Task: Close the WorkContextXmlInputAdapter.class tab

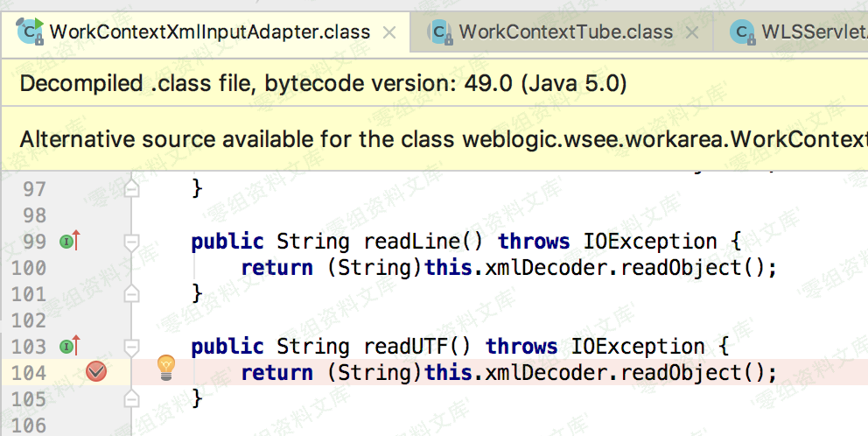Action: pyautogui.click(x=390, y=32)
